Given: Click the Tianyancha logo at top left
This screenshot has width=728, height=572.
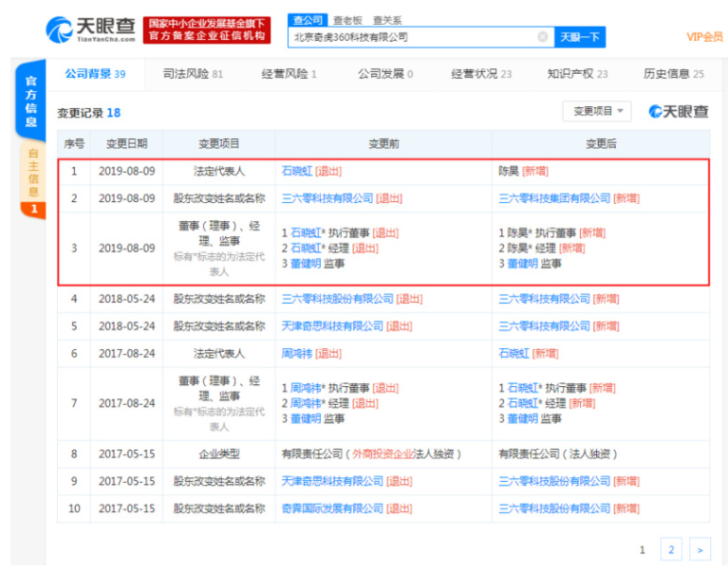Looking at the screenshot, I should pyautogui.click(x=90, y=29).
